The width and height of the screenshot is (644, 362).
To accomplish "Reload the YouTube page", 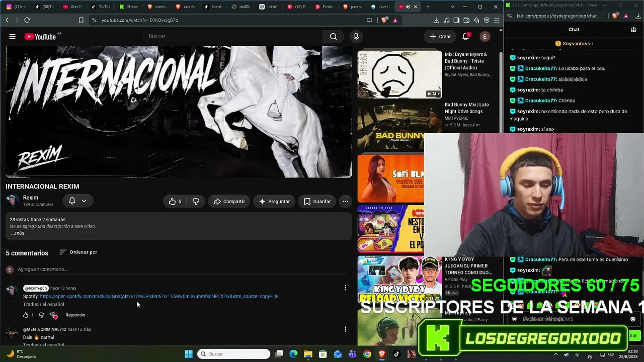I will 27,20.
